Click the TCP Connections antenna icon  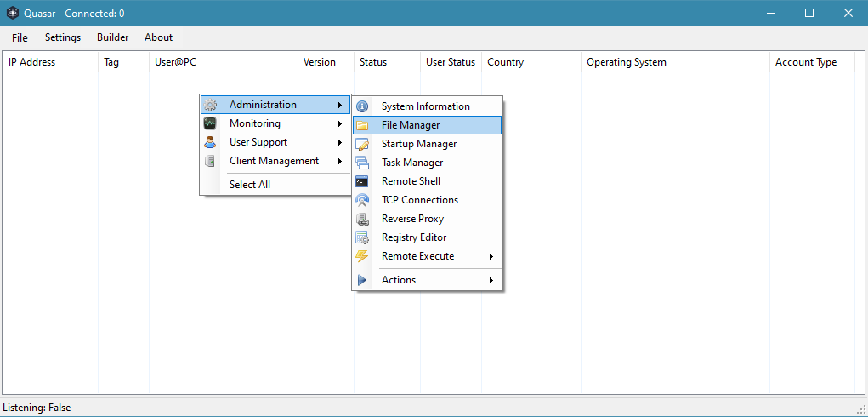[362, 200]
